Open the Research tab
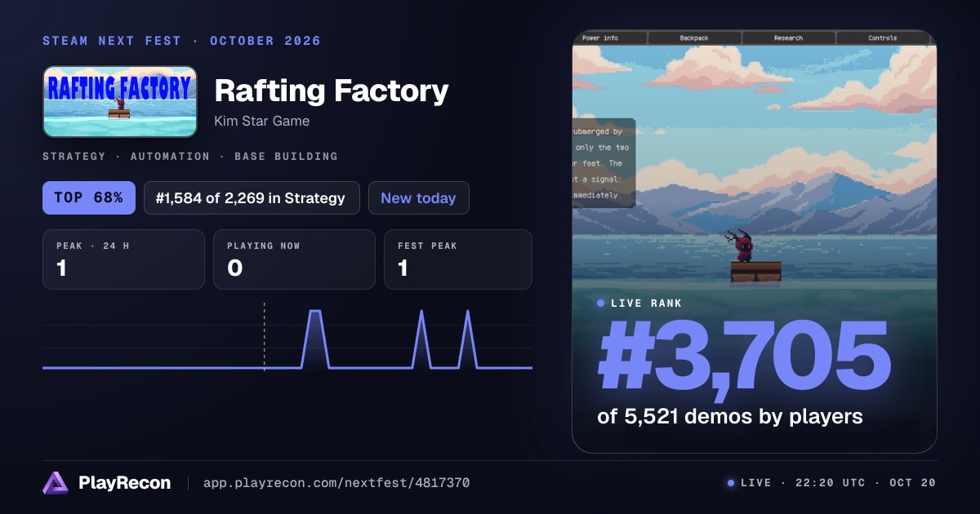This screenshot has height=514, width=980. coord(788,38)
